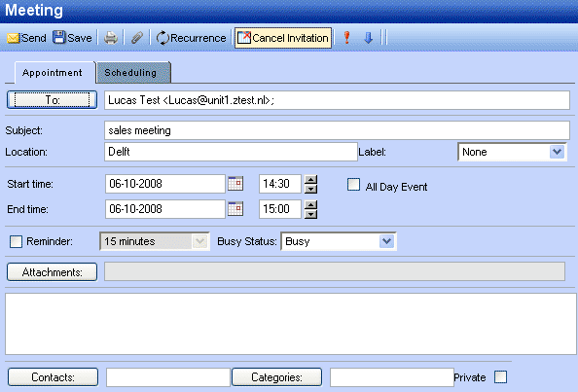Click the 14:30 start time field
578x392 pixels.
pyautogui.click(x=280, y=184)
